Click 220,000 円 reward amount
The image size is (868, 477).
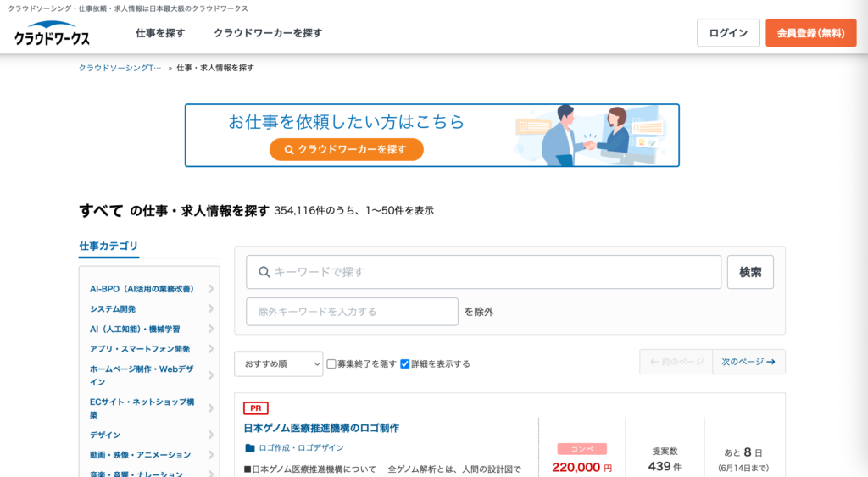click(x=581, y=467)
